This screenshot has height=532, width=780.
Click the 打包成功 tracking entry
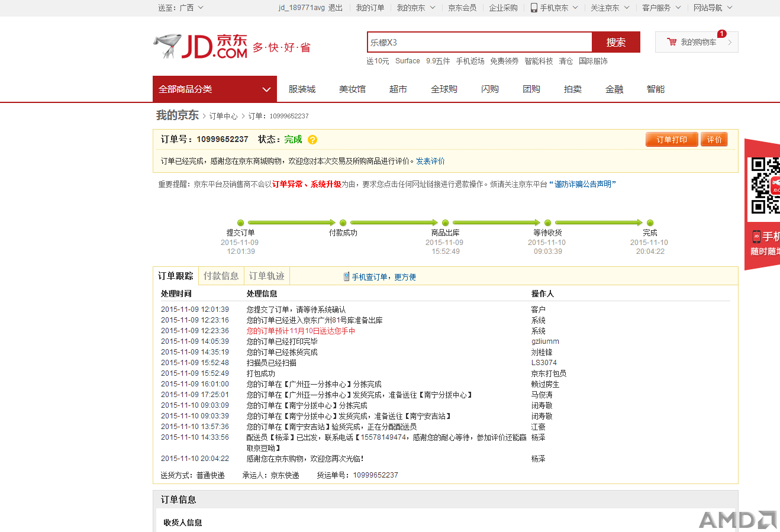click(260, 373)
